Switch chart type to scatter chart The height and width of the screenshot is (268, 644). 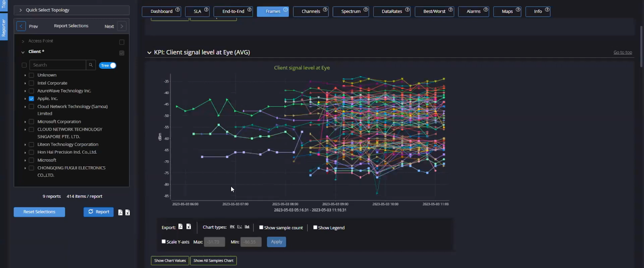click(239, 227)
